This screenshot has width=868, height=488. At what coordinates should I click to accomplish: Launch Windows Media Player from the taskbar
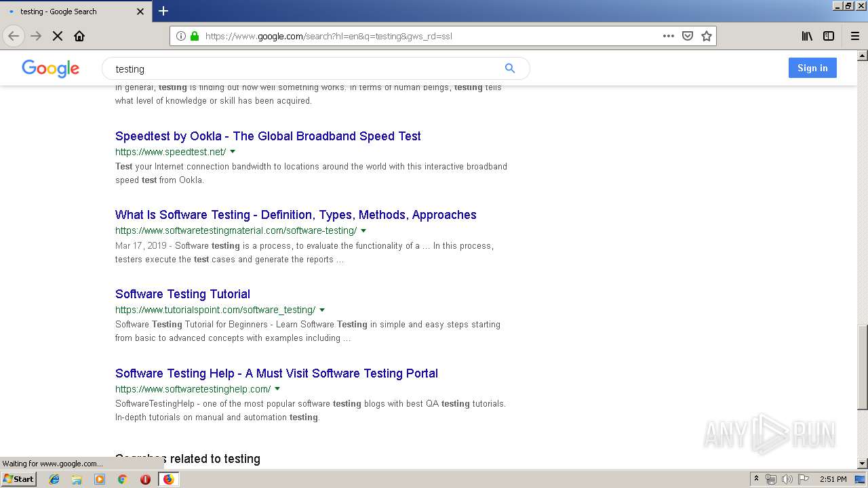(x=100, y=479)
